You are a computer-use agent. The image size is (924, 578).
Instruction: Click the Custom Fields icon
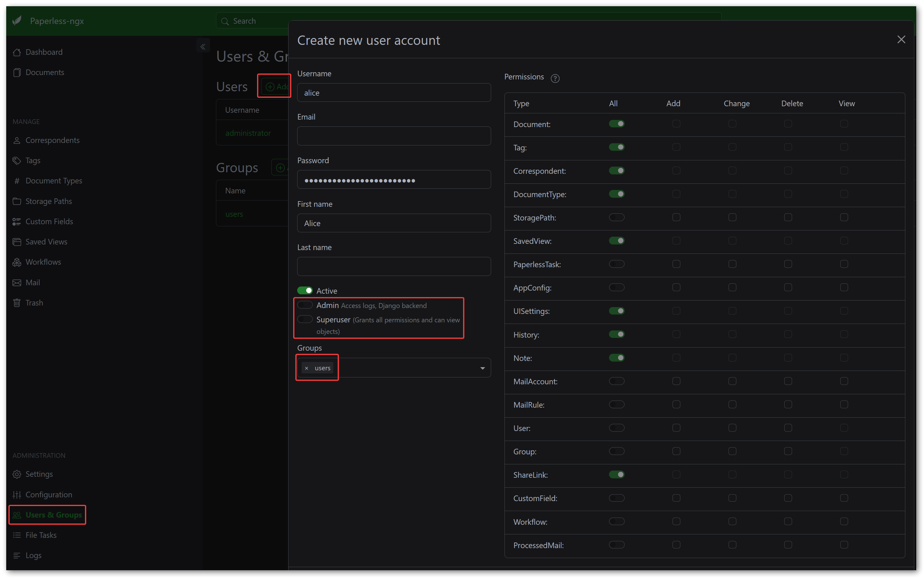pyautogui.click(x=17, y=221)
